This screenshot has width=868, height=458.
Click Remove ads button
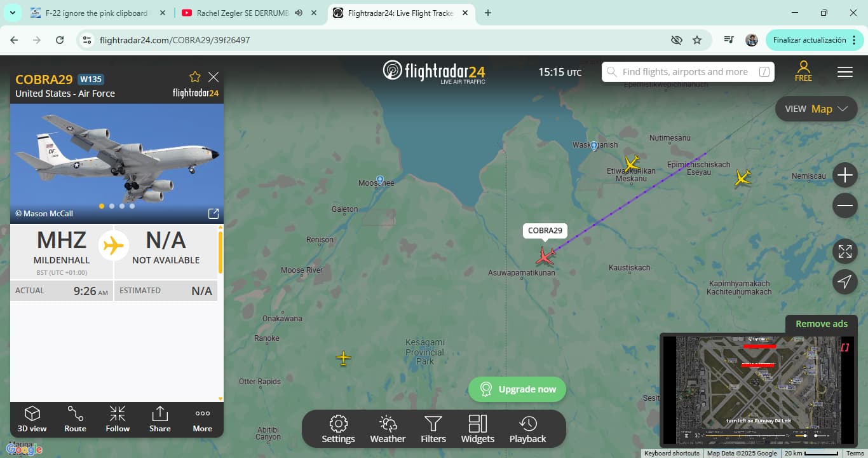[x=822, y=324]
